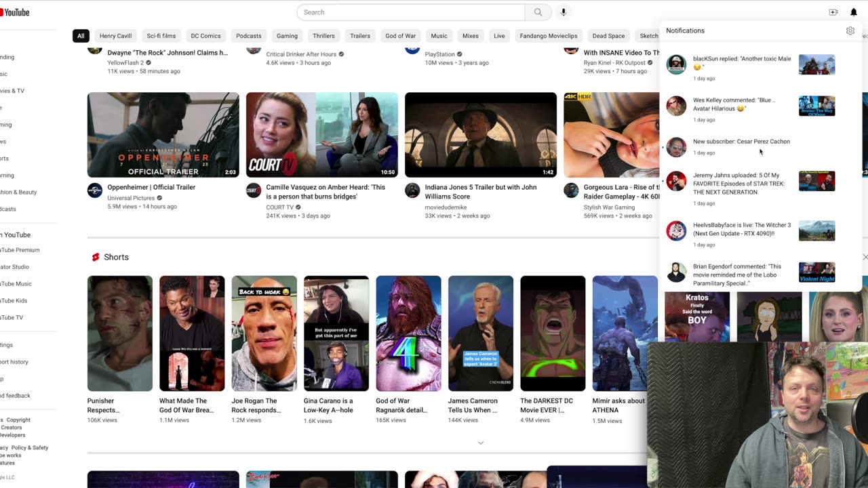Select the Music chip
868x488 pixels.
coord(439,36)
